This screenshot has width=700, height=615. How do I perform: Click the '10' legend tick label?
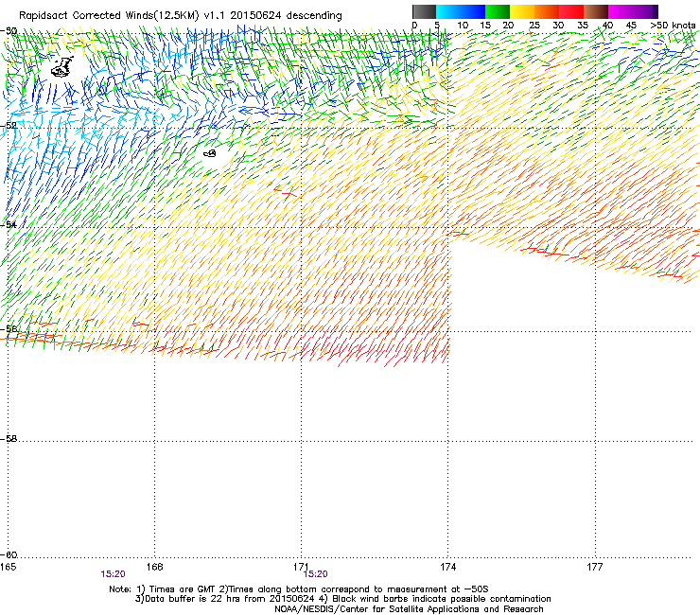pyautogui.click(x=463, y=26)
